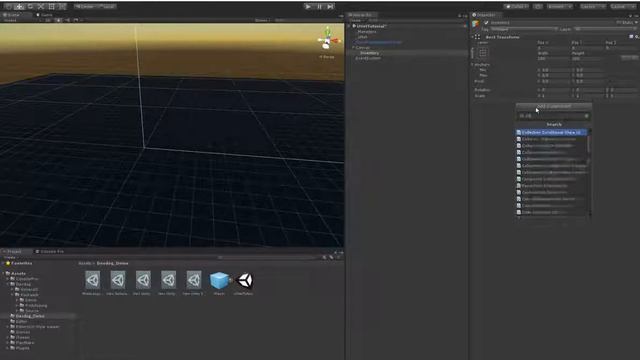
Task: Click the Add Component search field
Action: (x=554, y=116)
